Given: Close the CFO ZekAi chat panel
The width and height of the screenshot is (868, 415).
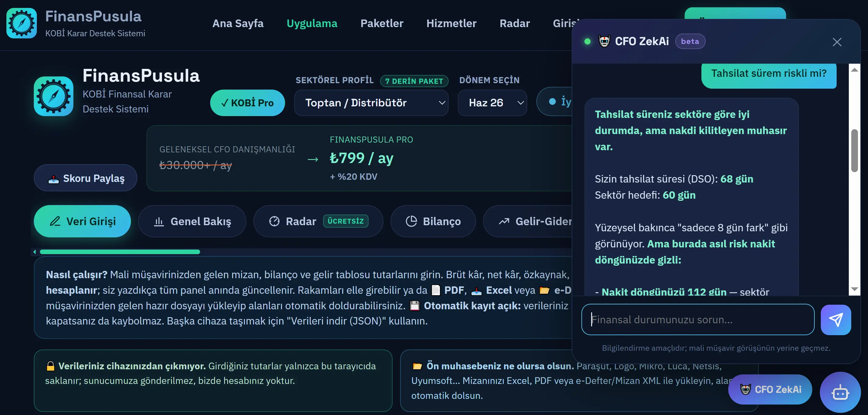Looking at the screenshot, I should (837, 42).
